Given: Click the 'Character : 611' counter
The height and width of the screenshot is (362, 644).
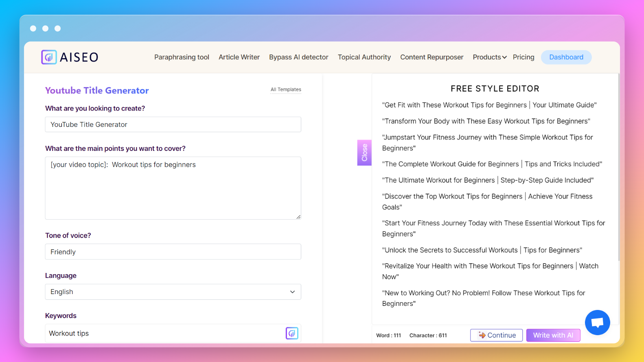Looking at the screenshot, I should [x=428, y=336].
